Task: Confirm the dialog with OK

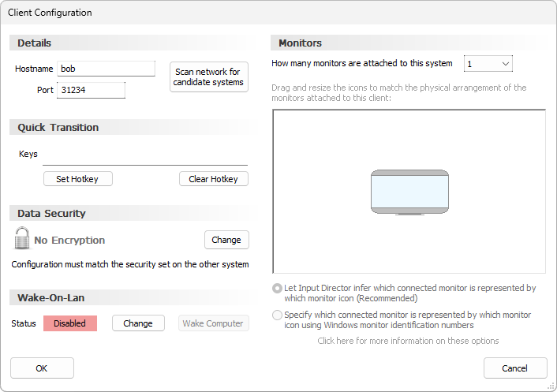Action: click(42, 368)
